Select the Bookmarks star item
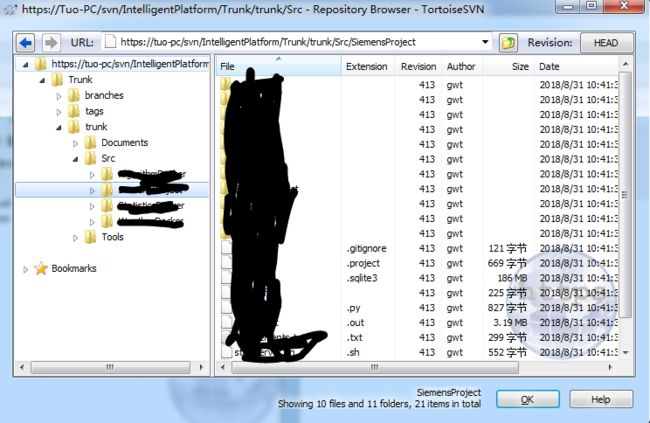Screen dimensions: 650x423 click(x=74, y=268)
